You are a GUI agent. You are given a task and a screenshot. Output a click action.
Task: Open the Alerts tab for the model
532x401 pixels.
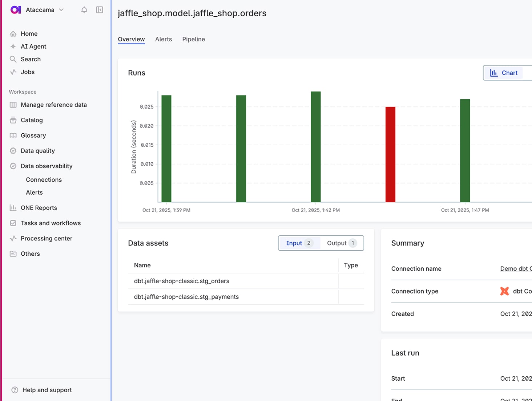163,39
